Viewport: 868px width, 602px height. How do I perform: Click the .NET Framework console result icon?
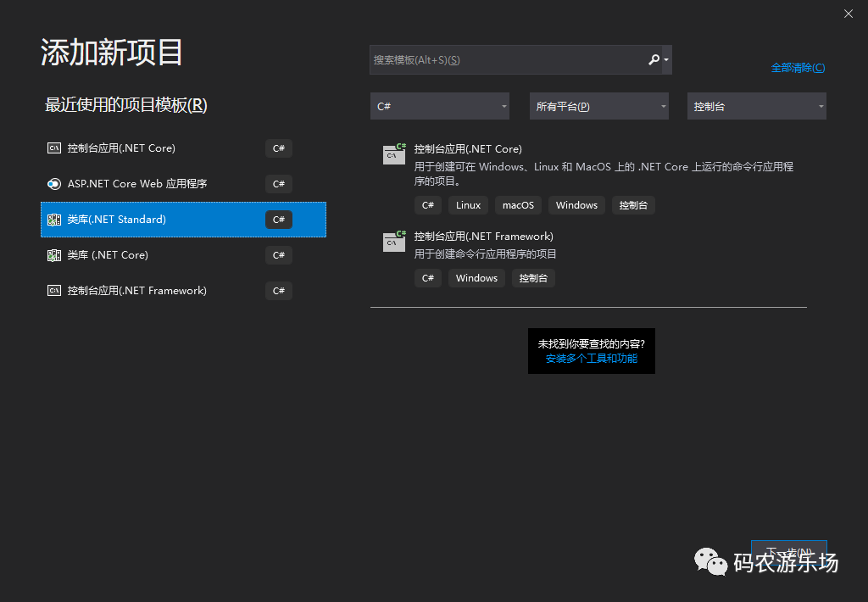[x=394, y=241]
